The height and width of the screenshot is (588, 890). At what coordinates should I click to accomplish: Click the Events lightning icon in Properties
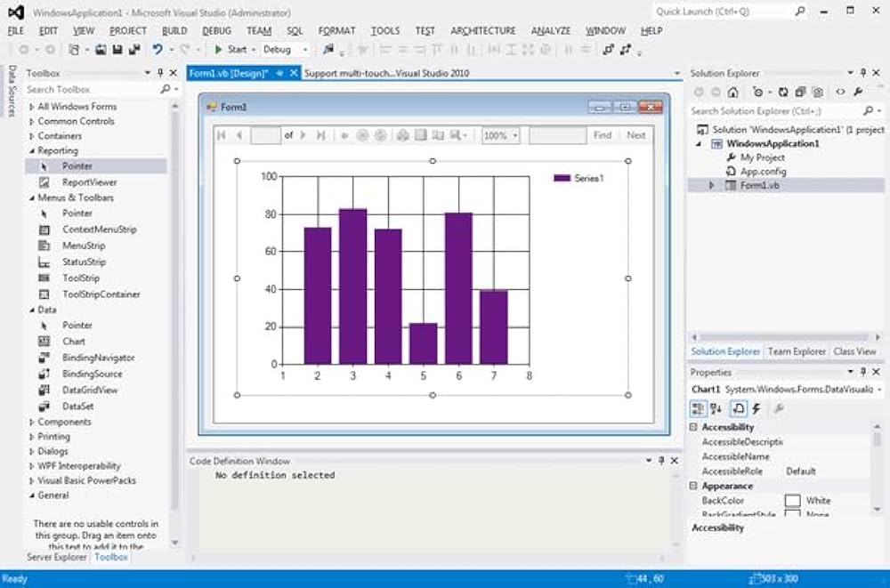coord(757,408)
